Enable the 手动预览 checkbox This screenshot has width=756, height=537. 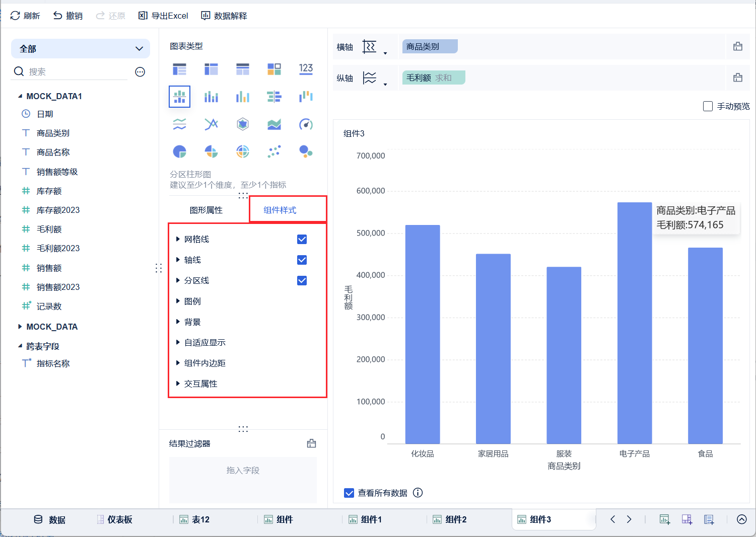coord(708,106)
